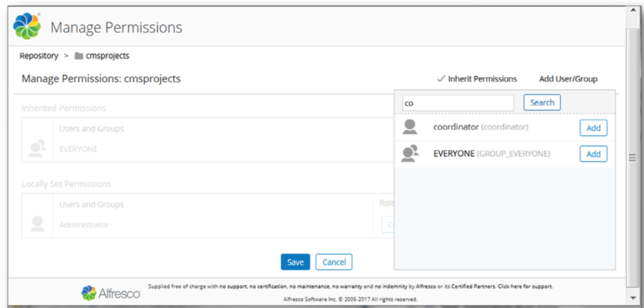Click the EVERYONE group icon under Inherited Permissions
Viewport: 644px width, 308px height.
pos(37,148)
